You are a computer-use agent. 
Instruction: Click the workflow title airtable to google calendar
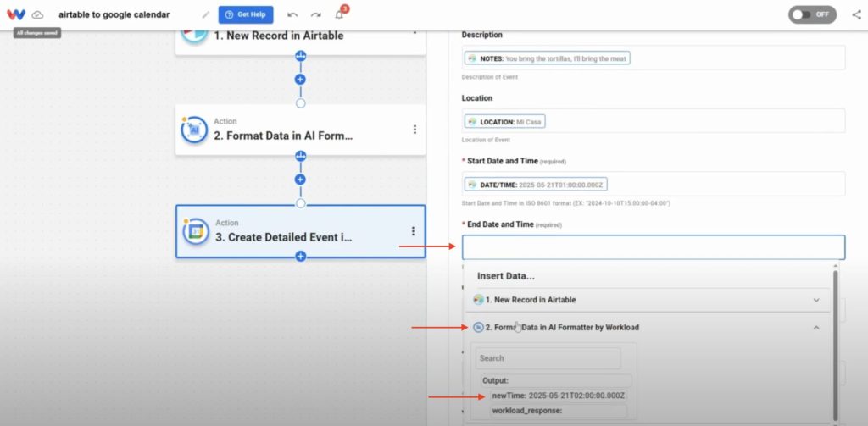[x=114, y=15]
